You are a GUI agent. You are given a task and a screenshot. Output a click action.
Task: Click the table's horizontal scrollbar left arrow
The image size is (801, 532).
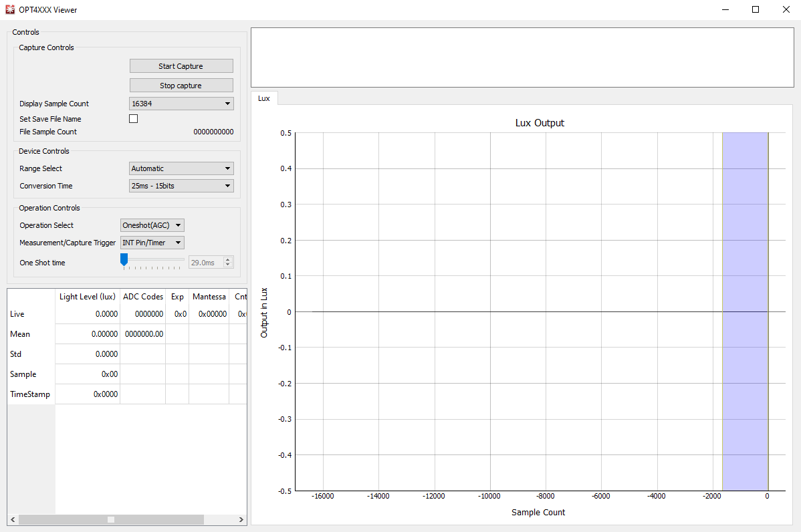(x=12, y=519)
